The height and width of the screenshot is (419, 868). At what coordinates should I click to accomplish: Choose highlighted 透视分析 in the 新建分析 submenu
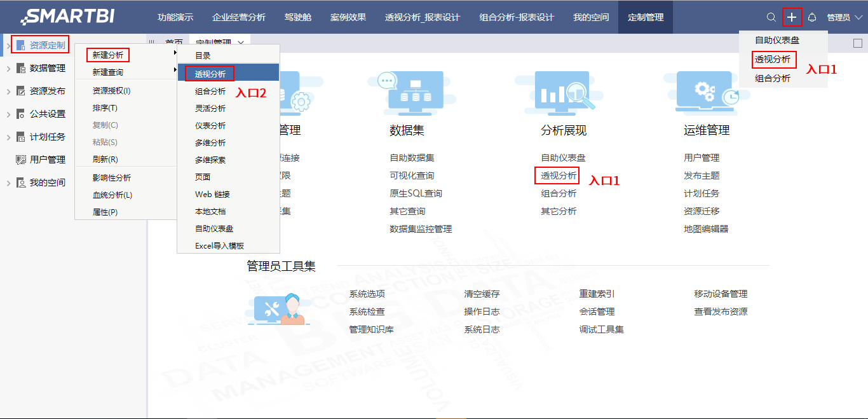click(228, 74)
